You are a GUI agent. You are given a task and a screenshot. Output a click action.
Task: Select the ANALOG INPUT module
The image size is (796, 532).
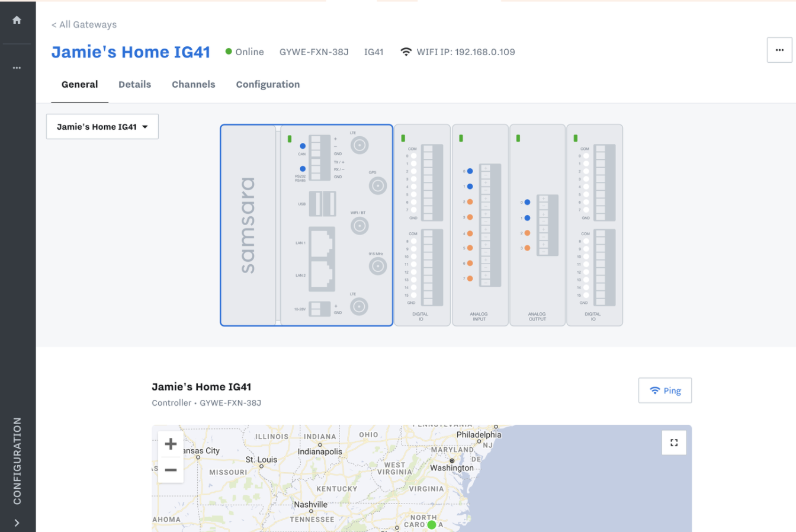click(x=480, y=225)
